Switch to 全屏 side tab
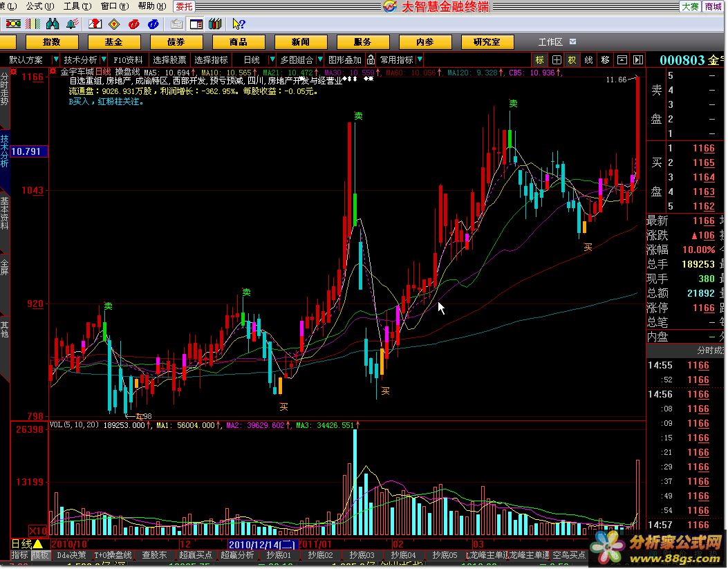Viewport: 728px width, 569px height. pyautogui.click(x=4, y=267)
